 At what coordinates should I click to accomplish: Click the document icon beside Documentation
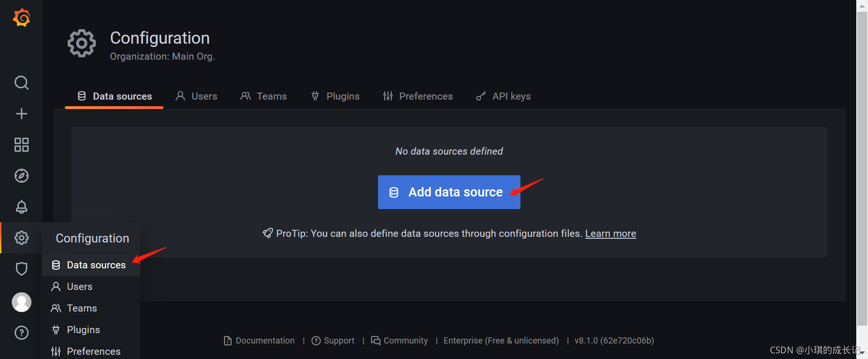pos(228,341)
